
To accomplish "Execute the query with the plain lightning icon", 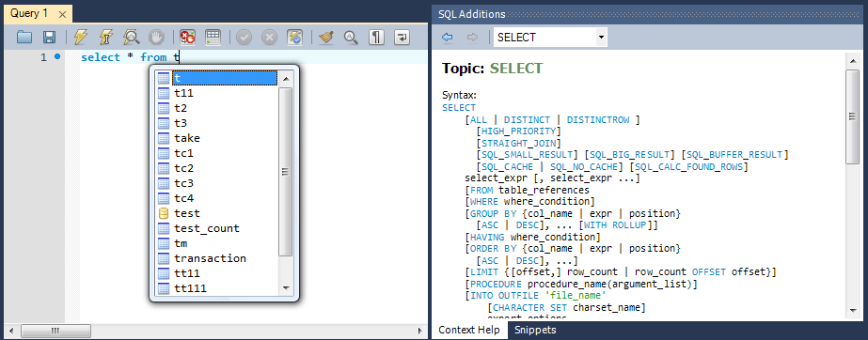I will point(81,37).
